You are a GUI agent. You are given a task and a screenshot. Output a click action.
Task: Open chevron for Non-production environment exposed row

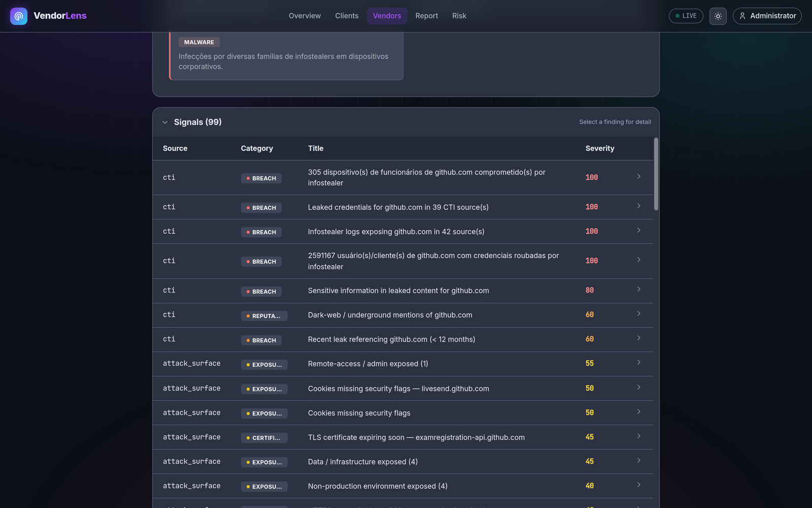pos(639,485)
